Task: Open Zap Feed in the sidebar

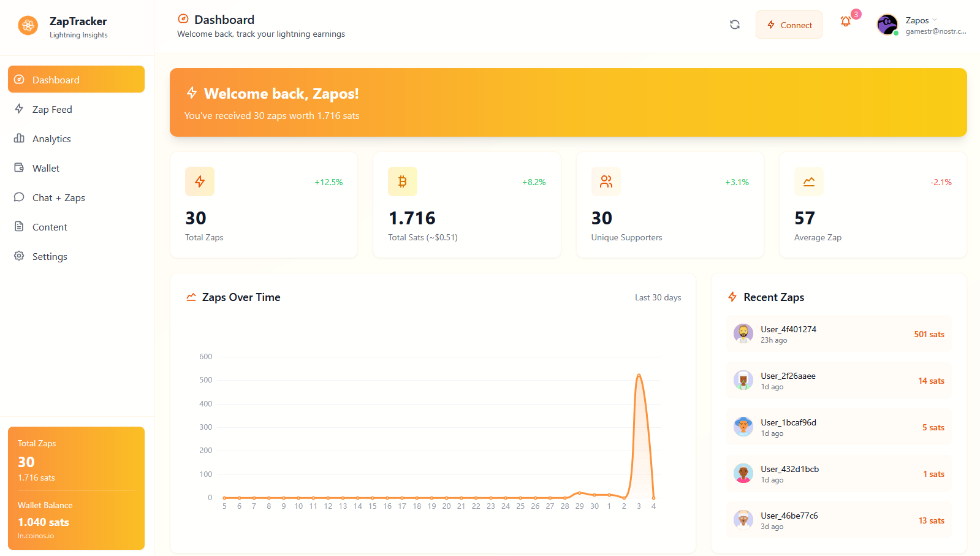Action: coord(52,109)
